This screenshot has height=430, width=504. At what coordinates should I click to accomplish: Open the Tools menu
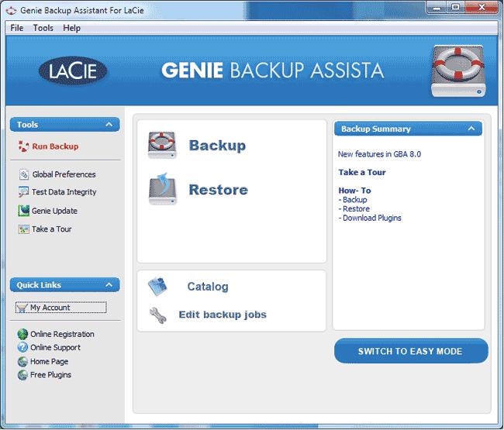tap(43, 28)
